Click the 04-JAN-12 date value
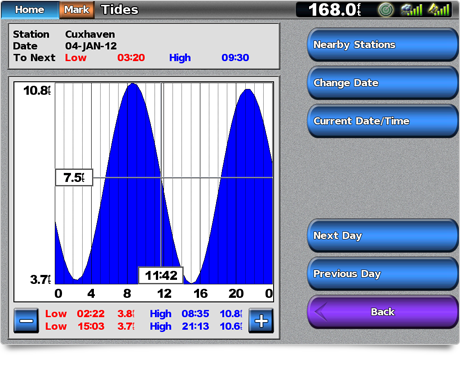Screen dimensions: 460x370 91,46
